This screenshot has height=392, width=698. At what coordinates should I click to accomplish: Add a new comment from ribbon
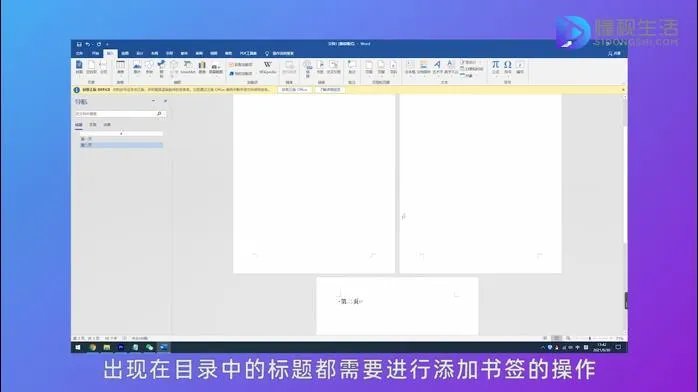pyautogui.click(x=352, y=67)
